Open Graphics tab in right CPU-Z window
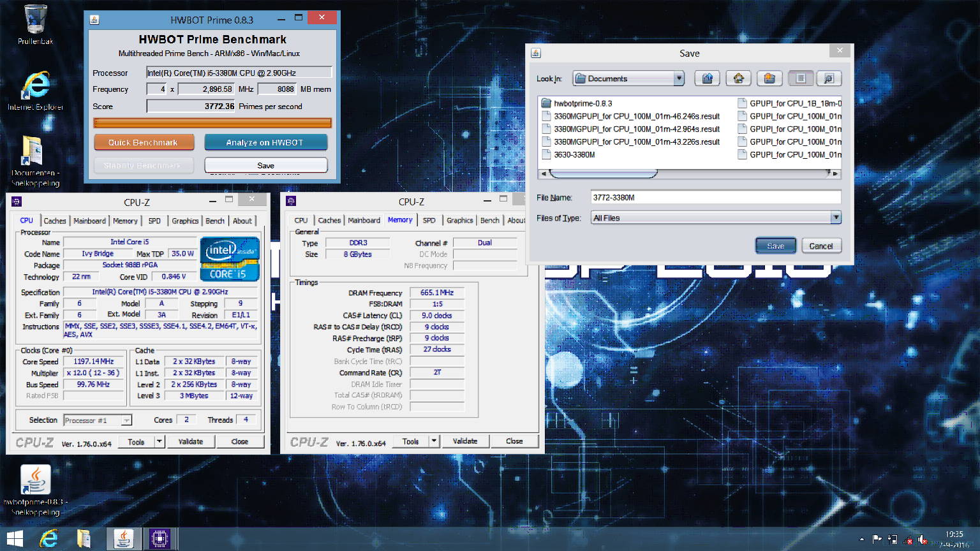This screenshot has height=551, width=980. [460, 220]
